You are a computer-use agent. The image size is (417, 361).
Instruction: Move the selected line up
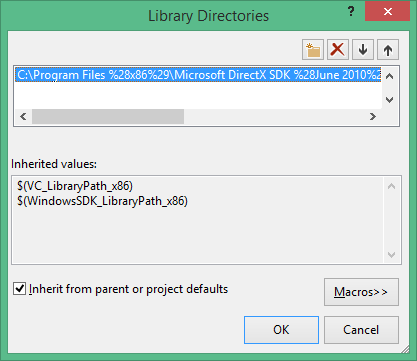(388, 50)
